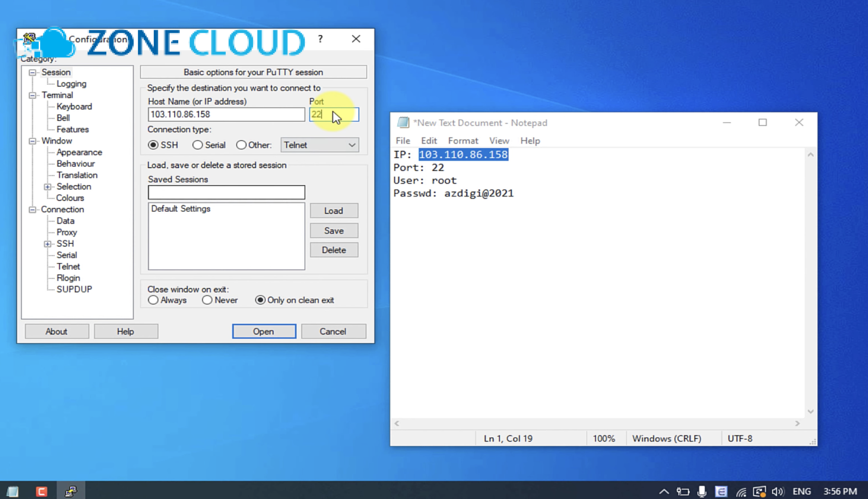Screen dimensions: 868x499
Task: Select the Rlogin category
Action: click(68, 278)
